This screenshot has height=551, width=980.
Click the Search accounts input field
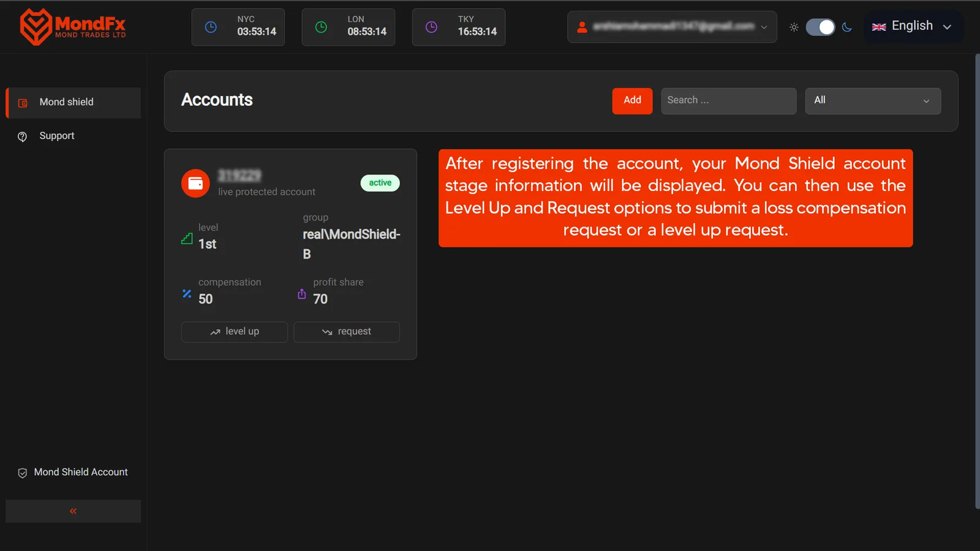(x=728, y=101)
